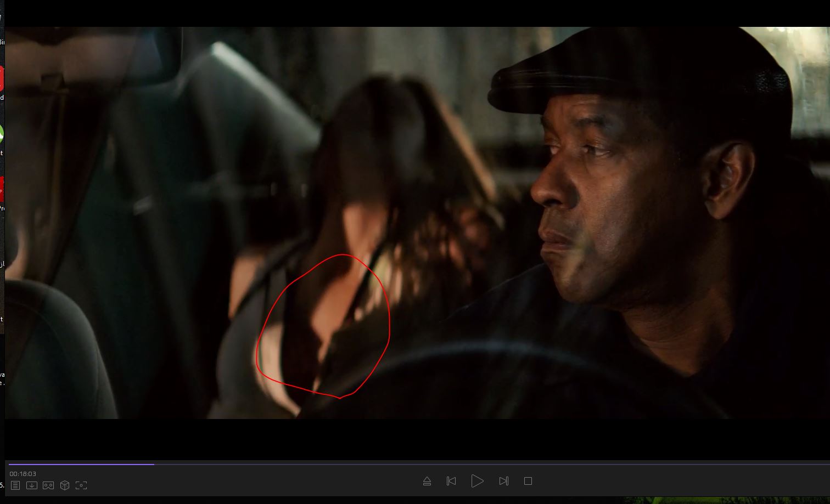Click the 00:18:03 elapsed time display
Screen dimensions: 830x504
[23, 474]
